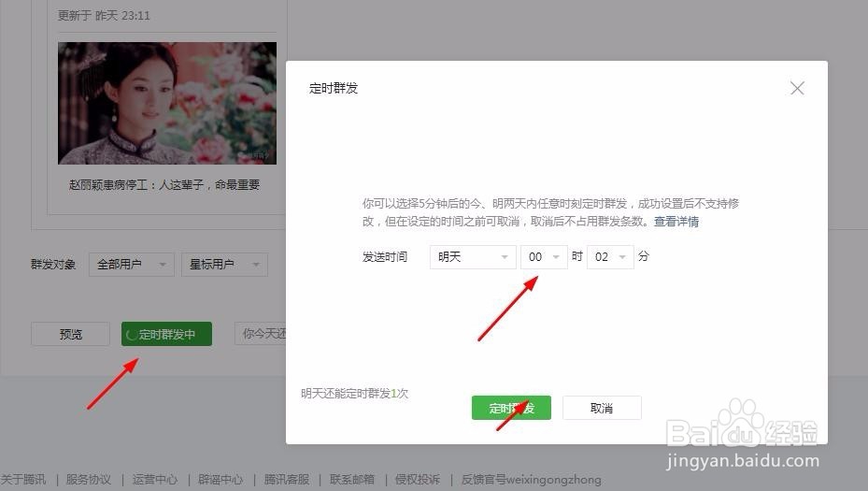Select the 明天还能定时群发1次 notice text
868x491 pixels.
[355, 394]
